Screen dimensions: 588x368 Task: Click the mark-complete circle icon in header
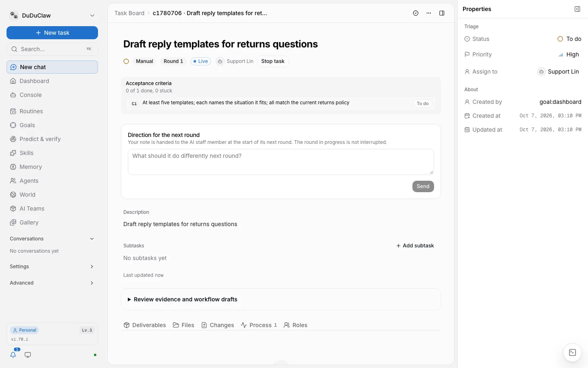[x=416, y=13]
